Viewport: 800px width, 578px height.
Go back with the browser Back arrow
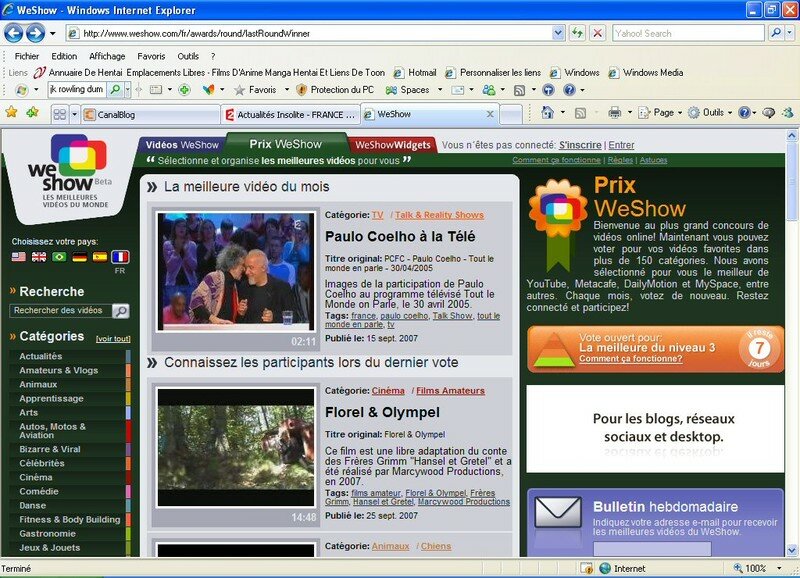click(x=14, y=34)
